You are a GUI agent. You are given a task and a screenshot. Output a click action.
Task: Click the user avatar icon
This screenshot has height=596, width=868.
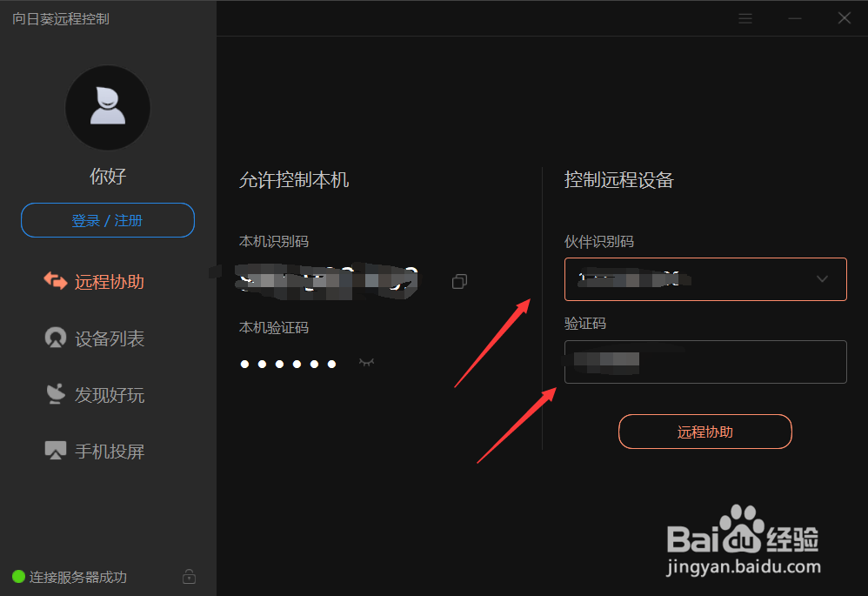107,108
